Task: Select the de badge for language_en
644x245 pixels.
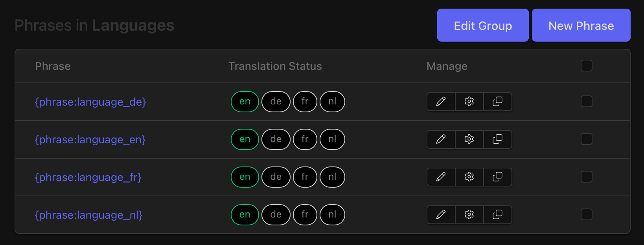Action: pos(276,139)
